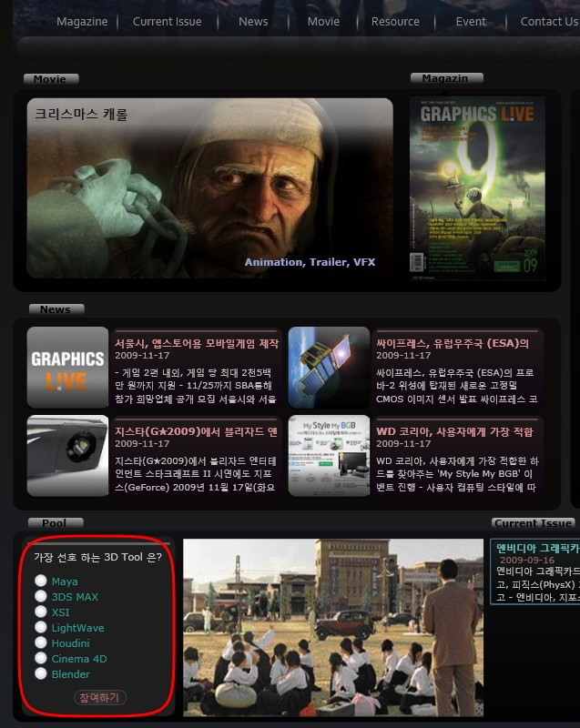The image size is (580, 728).
Task: Click the schoolyard crowd photo
Action: click(333, 627)
